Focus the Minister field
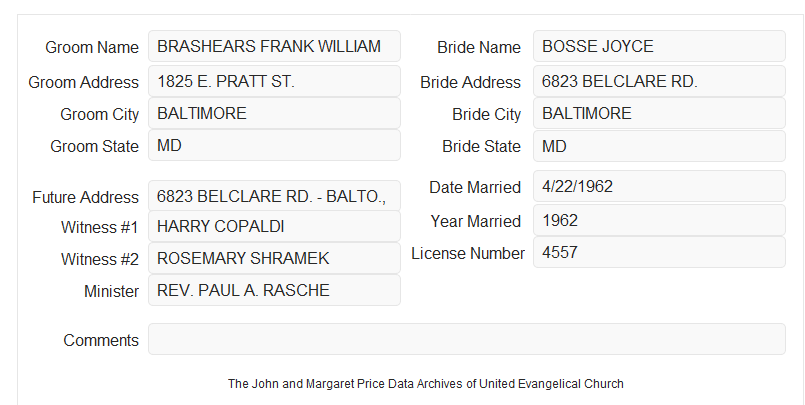 [x=274, y=290]
